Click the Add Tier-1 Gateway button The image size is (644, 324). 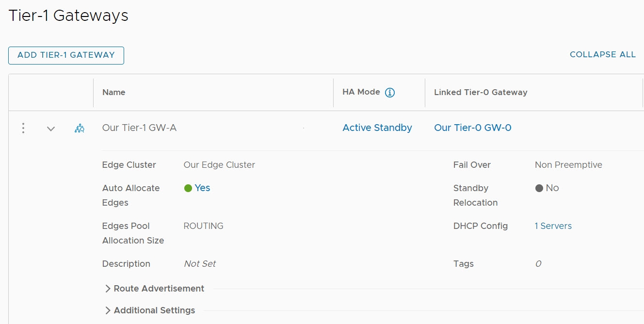pos(66,55)
